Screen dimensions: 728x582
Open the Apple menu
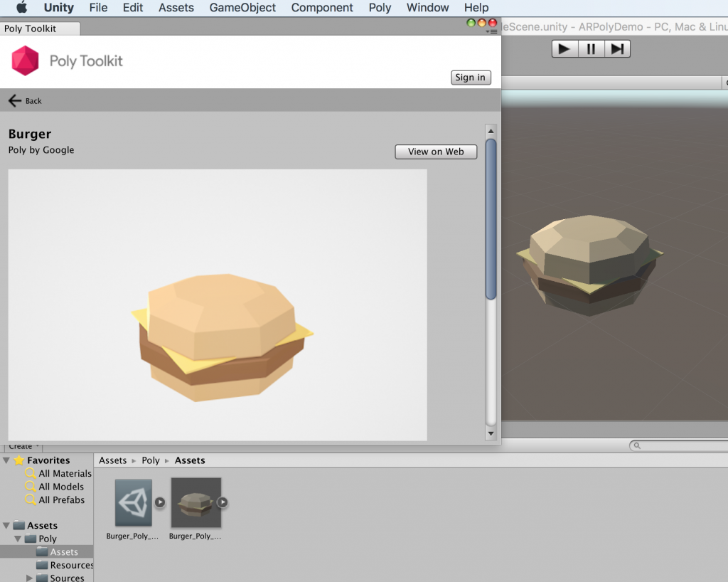(21, 8)
